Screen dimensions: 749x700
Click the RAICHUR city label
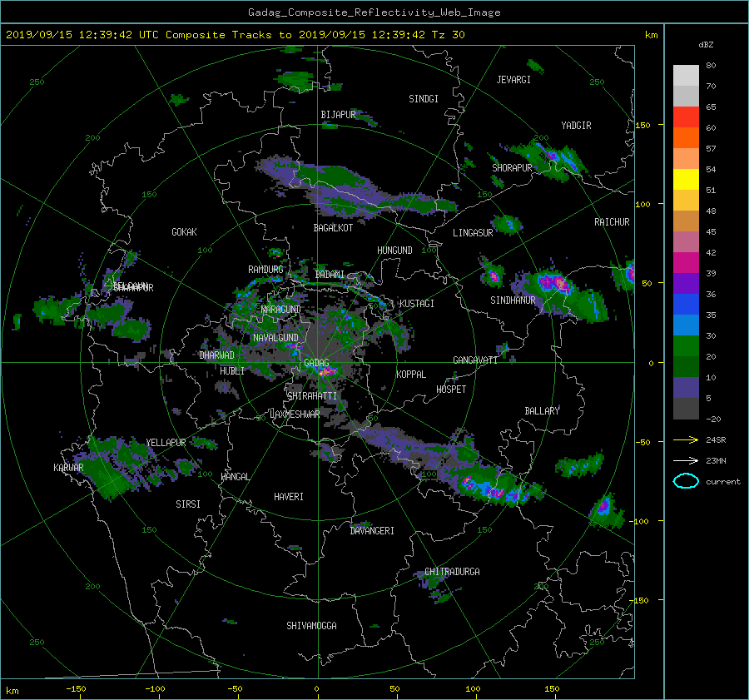[612, 222]
